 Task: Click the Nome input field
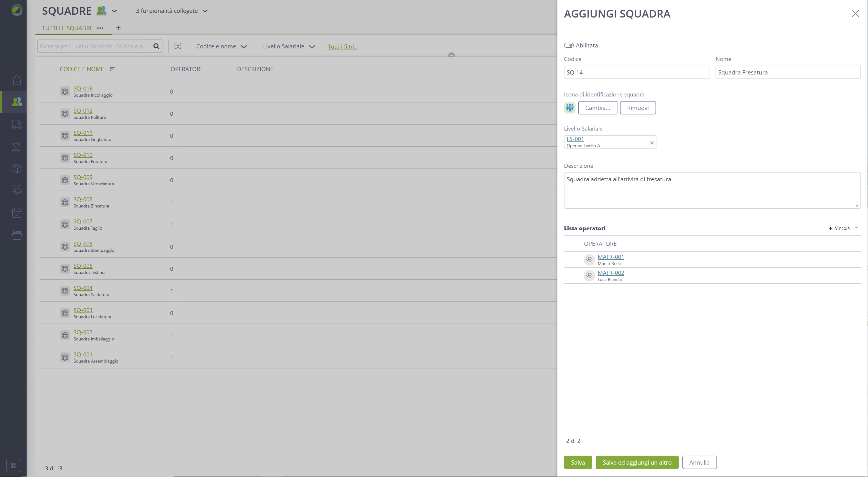point(788,72)
